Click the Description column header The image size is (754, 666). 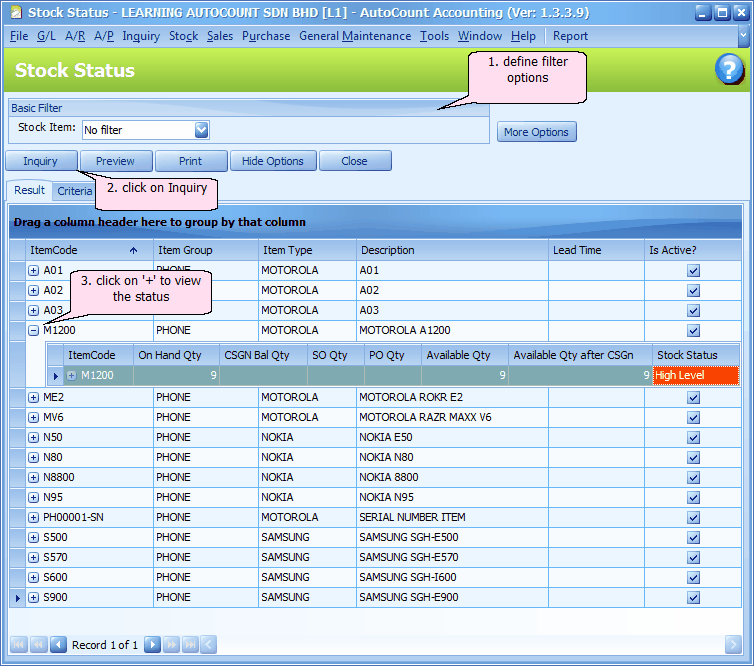[452, 250]
